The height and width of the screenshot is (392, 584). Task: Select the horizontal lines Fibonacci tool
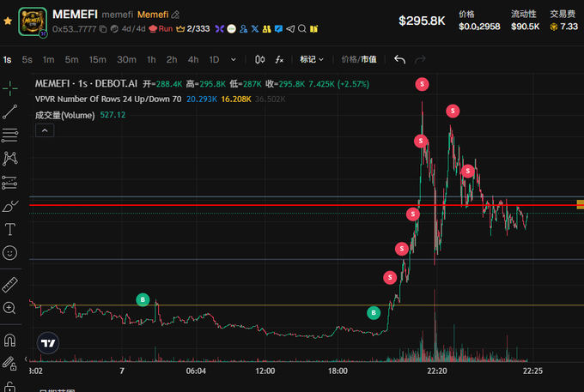[10, 136]
